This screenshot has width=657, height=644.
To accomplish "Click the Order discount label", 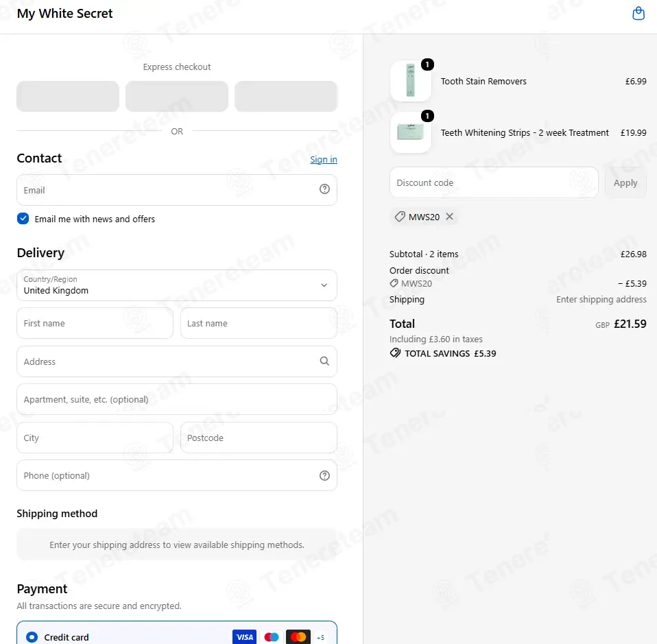I will pyautogui.click(x=419, y=270).
